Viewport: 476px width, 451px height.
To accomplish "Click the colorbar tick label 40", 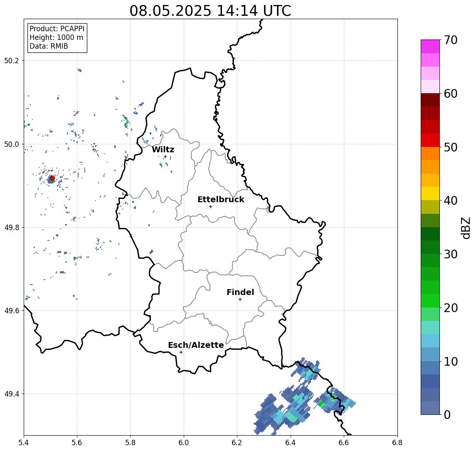I will point(451,201).
